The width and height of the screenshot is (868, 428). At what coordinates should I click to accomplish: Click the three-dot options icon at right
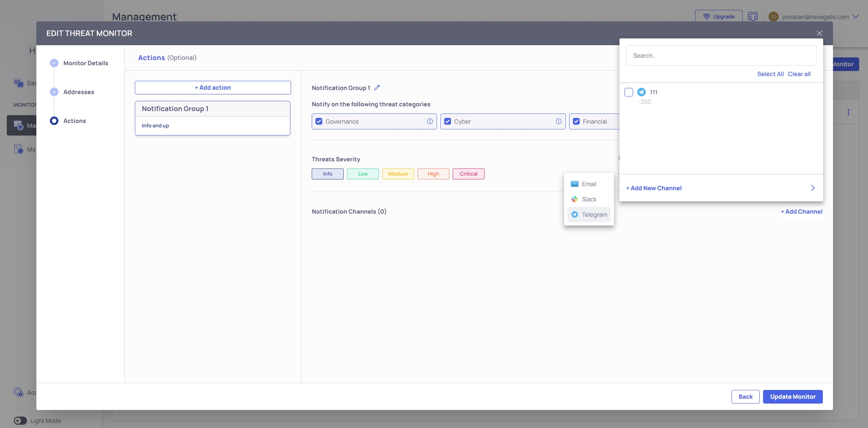click(848, 112)
